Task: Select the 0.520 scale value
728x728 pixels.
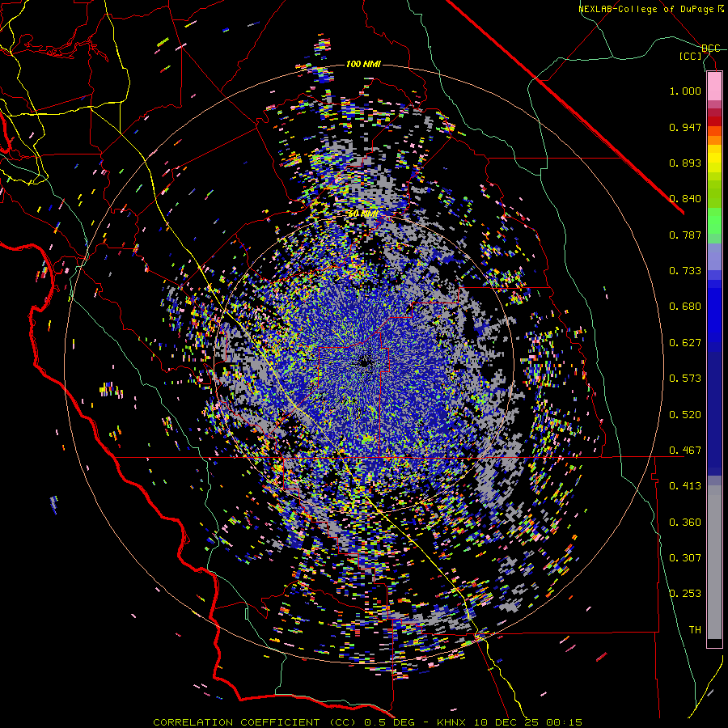Action: point(685,415)
